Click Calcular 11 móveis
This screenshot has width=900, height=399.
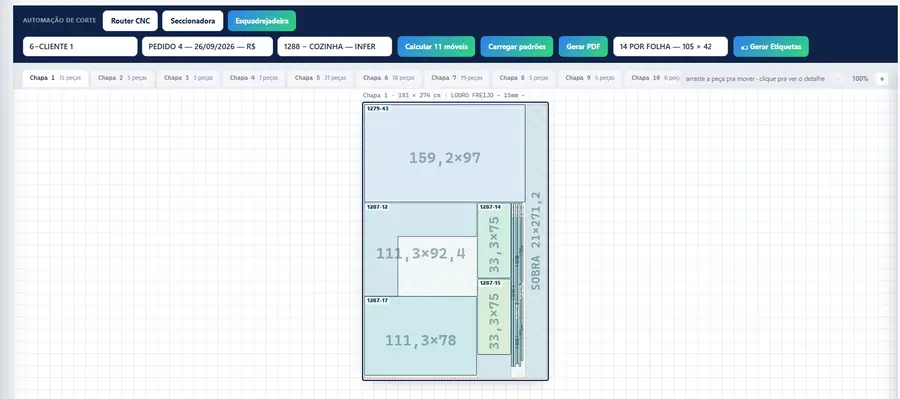coord(436,47)
